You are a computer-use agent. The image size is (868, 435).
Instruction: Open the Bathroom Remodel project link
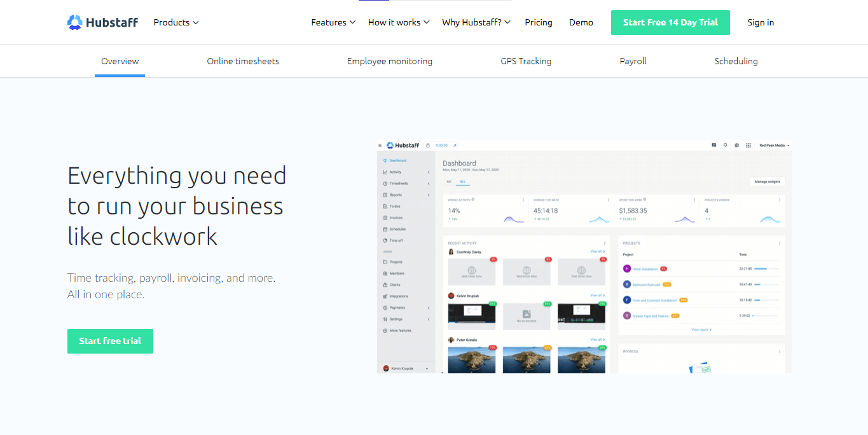[646, 285]
